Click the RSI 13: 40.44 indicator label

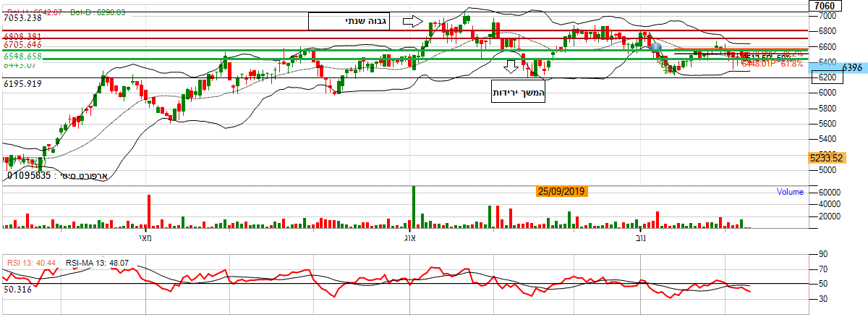coord(32,263)
